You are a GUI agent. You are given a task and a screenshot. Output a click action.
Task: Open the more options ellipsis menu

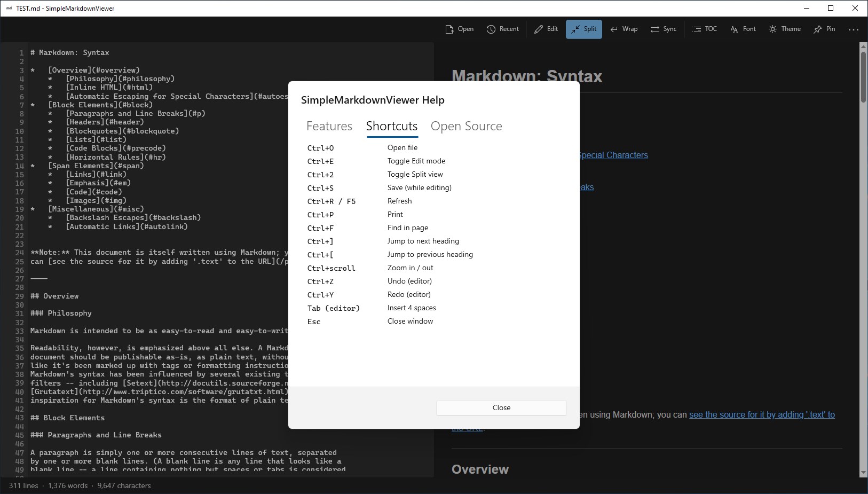854,29
